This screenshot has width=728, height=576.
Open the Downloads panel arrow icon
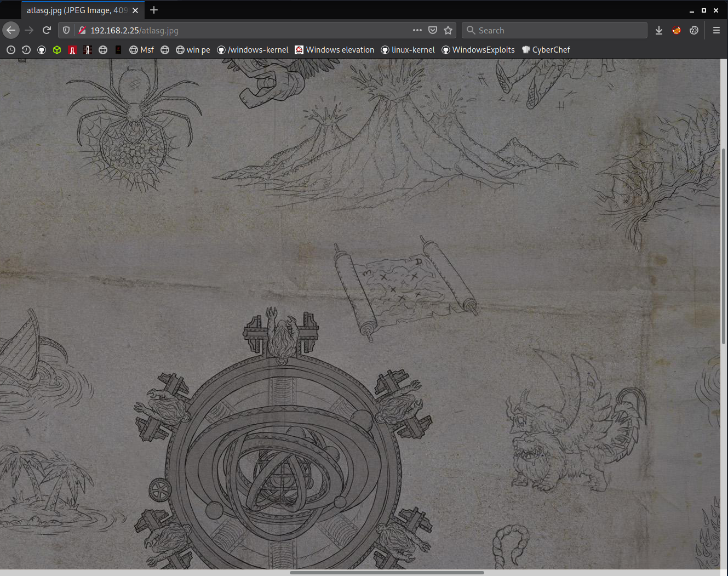659,30
